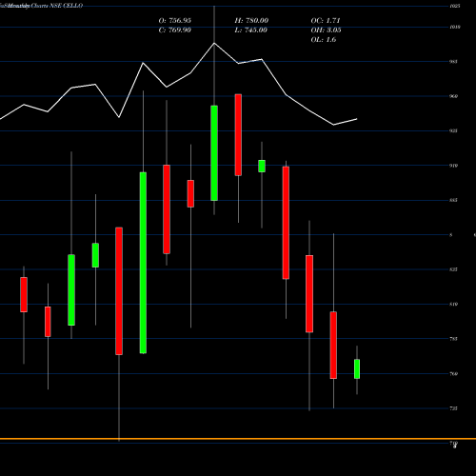
Task: Select the open value 'O: 756.95'
Action: [x=175, y=21]
